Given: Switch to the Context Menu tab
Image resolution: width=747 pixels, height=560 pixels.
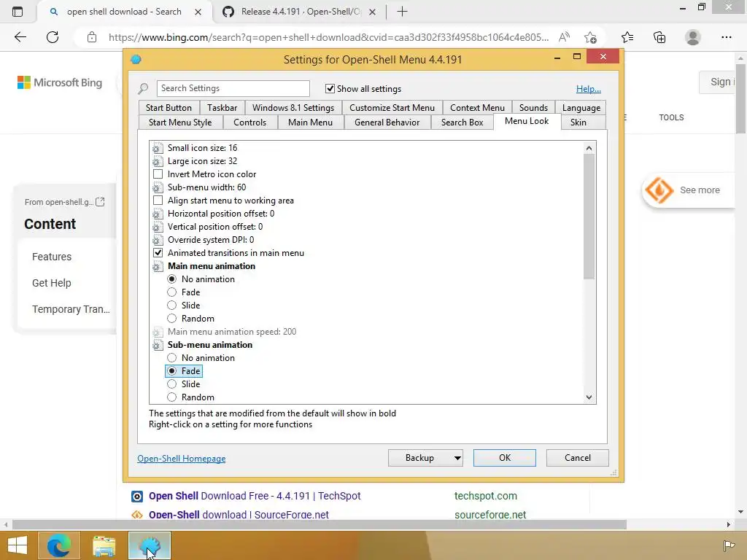Looking at the screenshot, I should [477, 108].
